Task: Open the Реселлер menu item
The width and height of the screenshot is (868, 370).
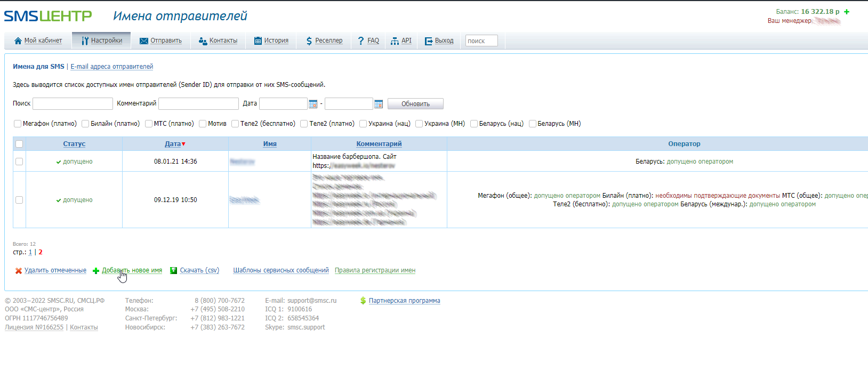Action: (329, 41)
